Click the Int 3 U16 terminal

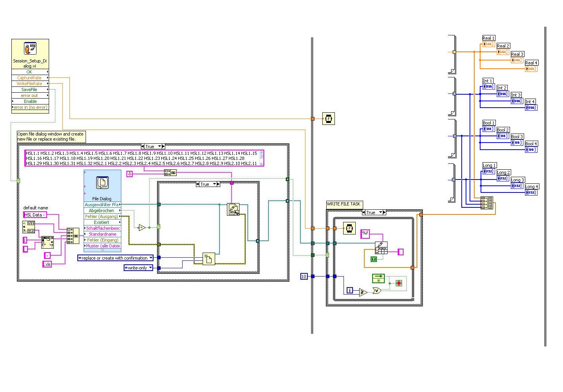tap(517, 101)
